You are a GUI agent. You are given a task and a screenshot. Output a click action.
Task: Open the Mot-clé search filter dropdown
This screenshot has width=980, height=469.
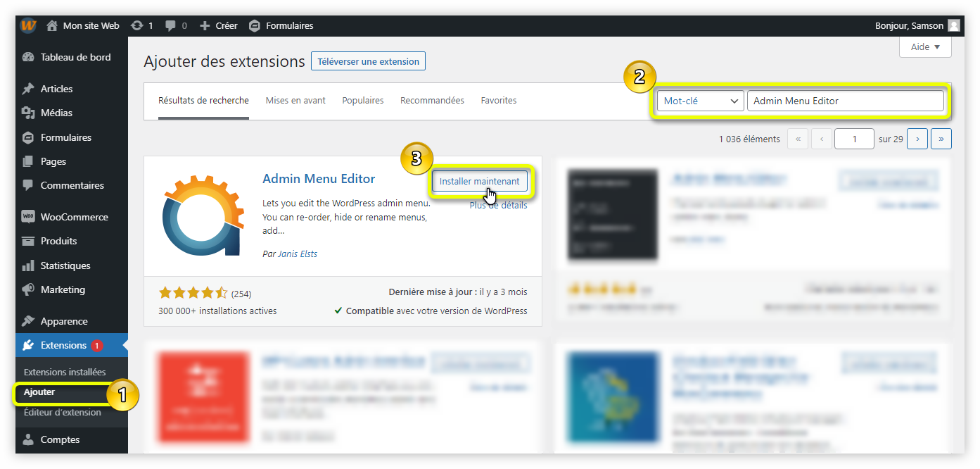(x=699, y=100)
